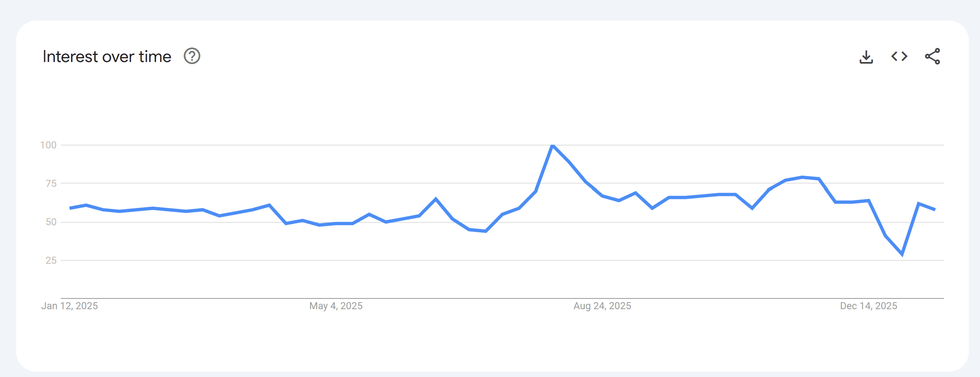Download the chart data as CSV
Image resolution: width=980 pixels, height=377 pixels.
[866, 57]
